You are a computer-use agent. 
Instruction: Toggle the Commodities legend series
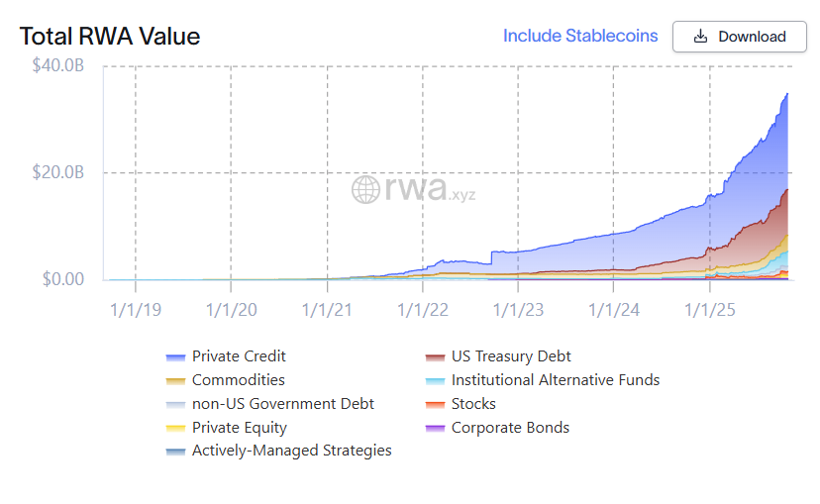click(238, 380)
